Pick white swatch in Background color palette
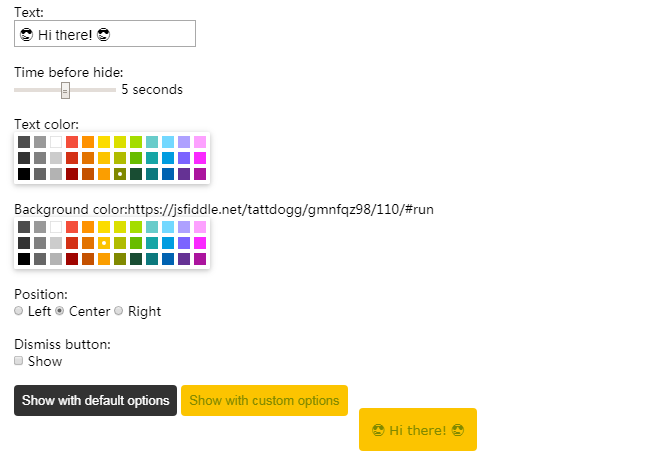The image size is (670, 454). point(56,227)
